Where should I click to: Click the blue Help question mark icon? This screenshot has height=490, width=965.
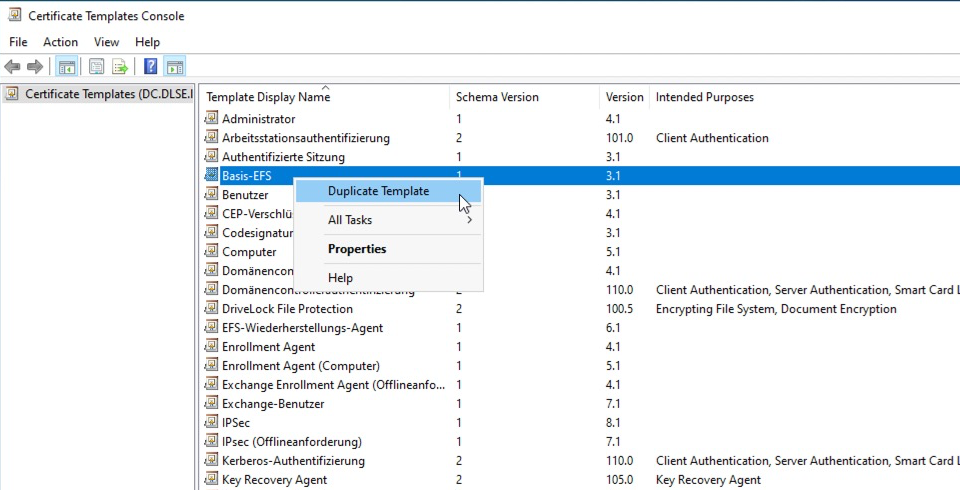(150, 67)
